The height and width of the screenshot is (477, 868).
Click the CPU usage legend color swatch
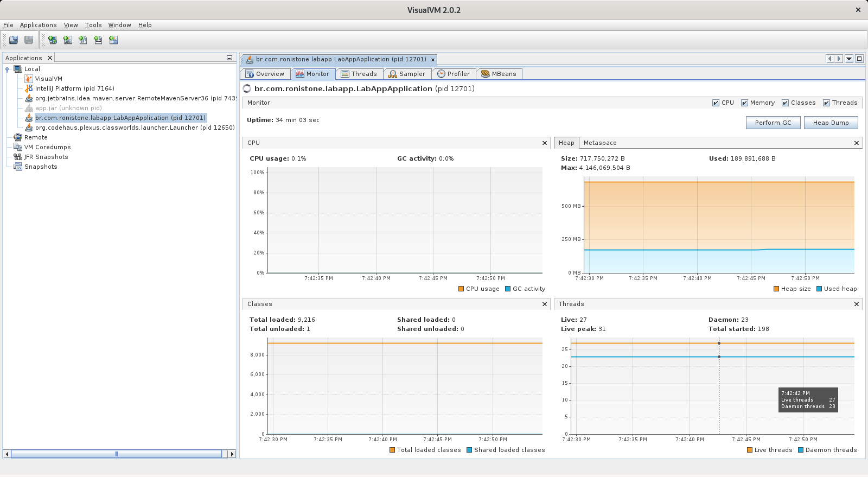pyautogui.click(x=461, y=289)
